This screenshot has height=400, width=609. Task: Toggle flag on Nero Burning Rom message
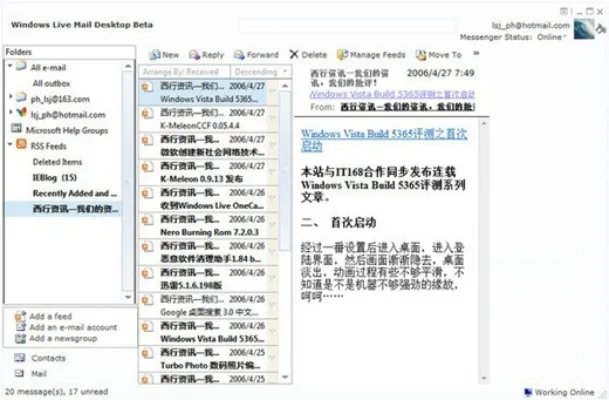tap(272, 225)
